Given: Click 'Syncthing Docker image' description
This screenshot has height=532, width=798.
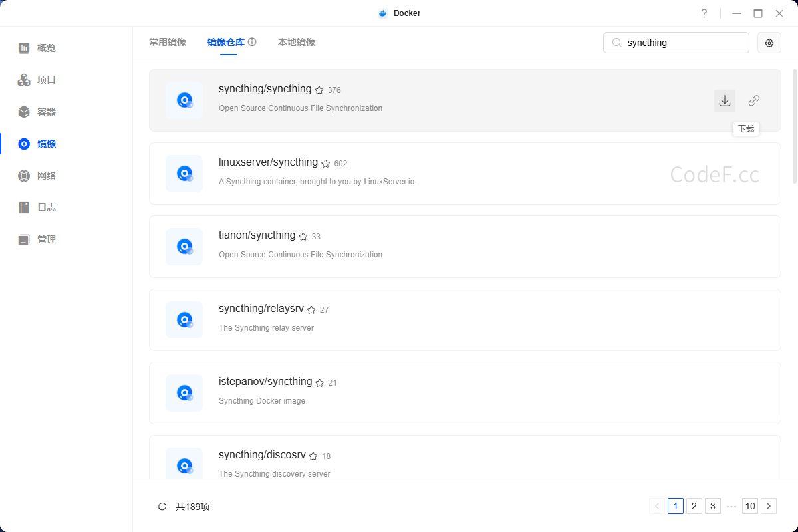Looking at the screenshot, I should coord(262,401).
